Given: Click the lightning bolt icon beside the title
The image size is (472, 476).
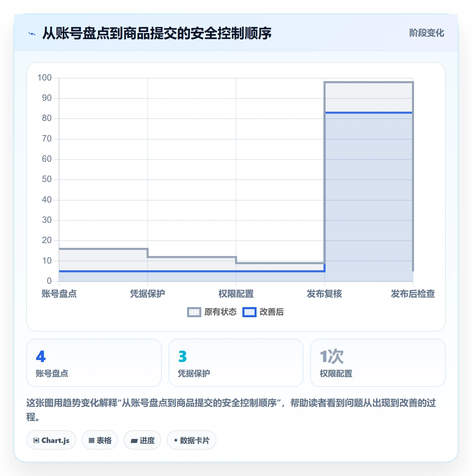Looking at the screenshot, I should [x=32, y=34].
